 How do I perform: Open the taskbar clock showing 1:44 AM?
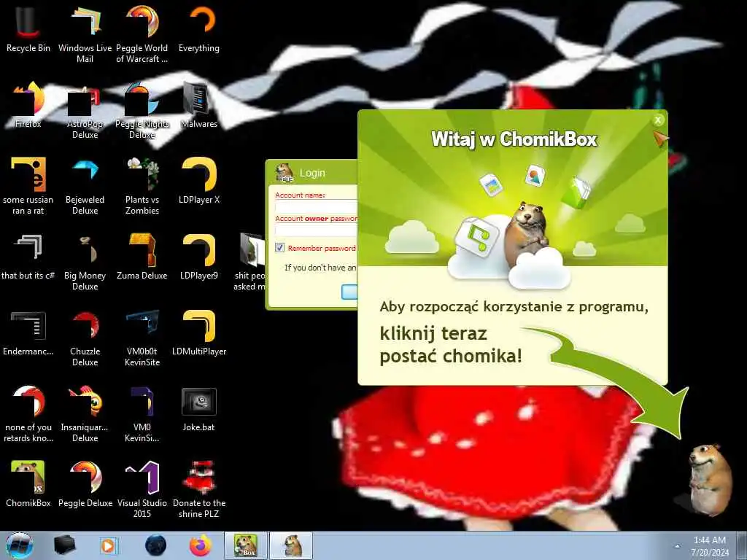click(710, 546)
